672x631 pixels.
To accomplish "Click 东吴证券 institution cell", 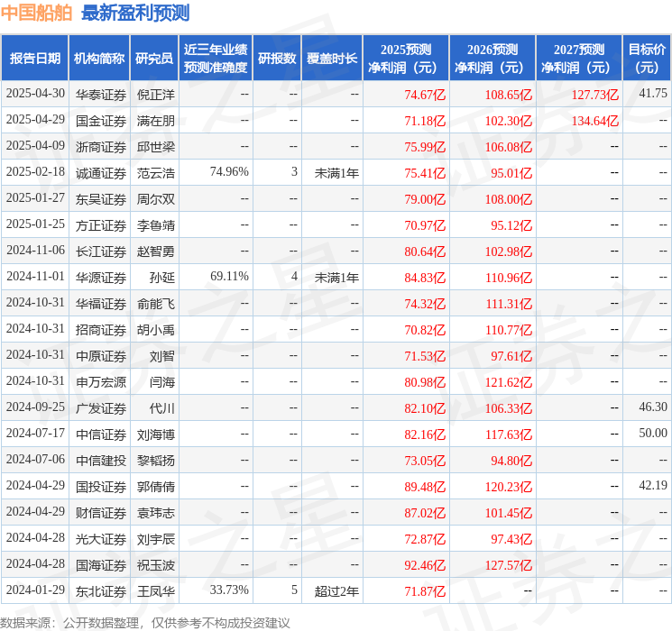I will click(101, 199).
